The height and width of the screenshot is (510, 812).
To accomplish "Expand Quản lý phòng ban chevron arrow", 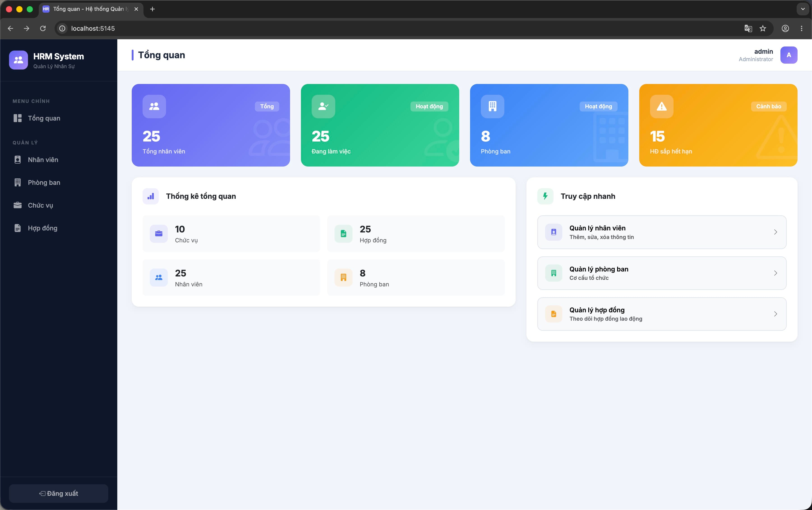I will click(x=775, y=273).
